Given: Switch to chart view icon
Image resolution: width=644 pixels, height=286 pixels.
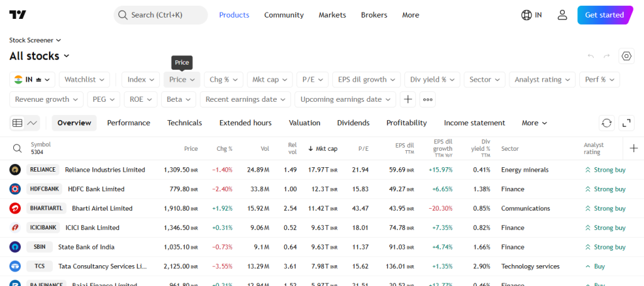Looking at the screenshot, I should point(32,123).
